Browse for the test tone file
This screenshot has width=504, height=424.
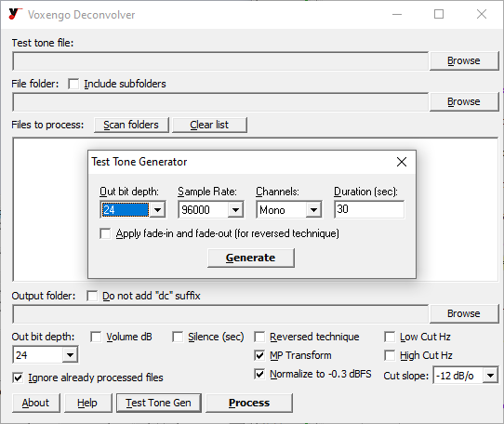pos(464,60)
